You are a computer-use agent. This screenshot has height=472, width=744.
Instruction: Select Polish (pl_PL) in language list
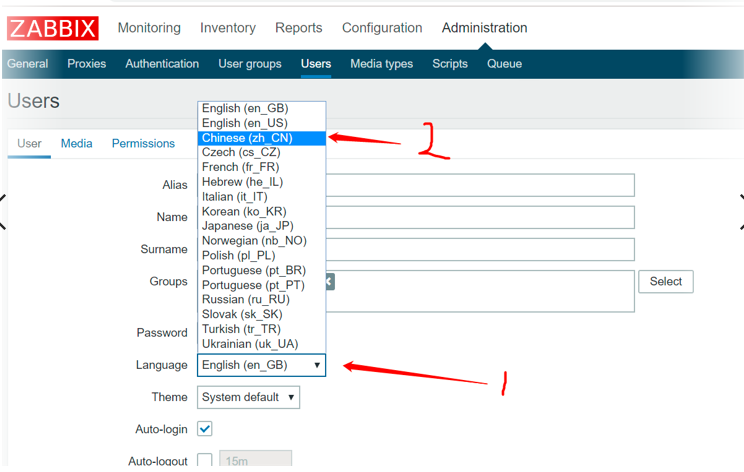[x=261, y=256]
